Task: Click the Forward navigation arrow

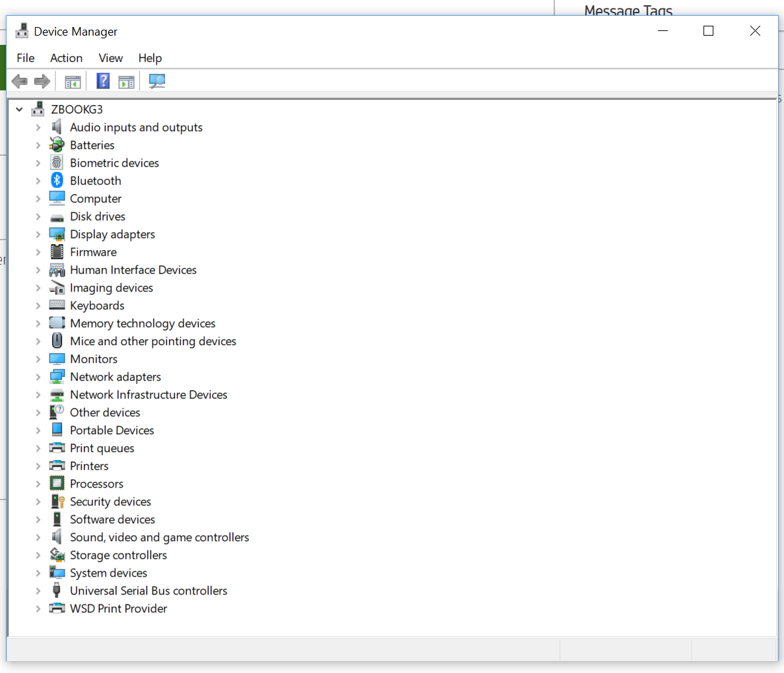Action: 41,80
